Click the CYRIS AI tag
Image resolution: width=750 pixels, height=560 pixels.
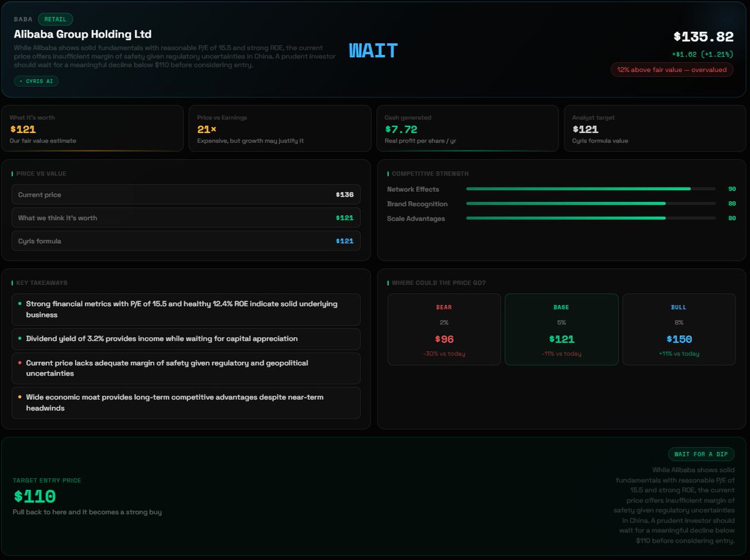click(36, 81)
